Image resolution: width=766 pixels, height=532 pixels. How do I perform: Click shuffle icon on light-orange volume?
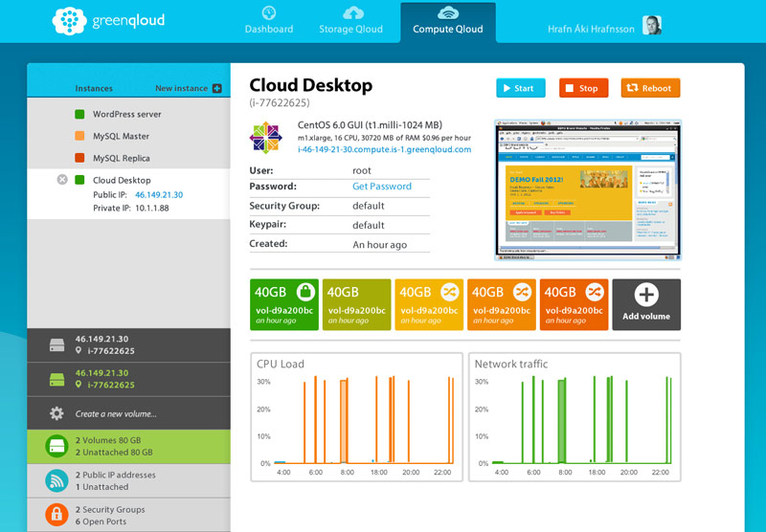click(522, 293)
